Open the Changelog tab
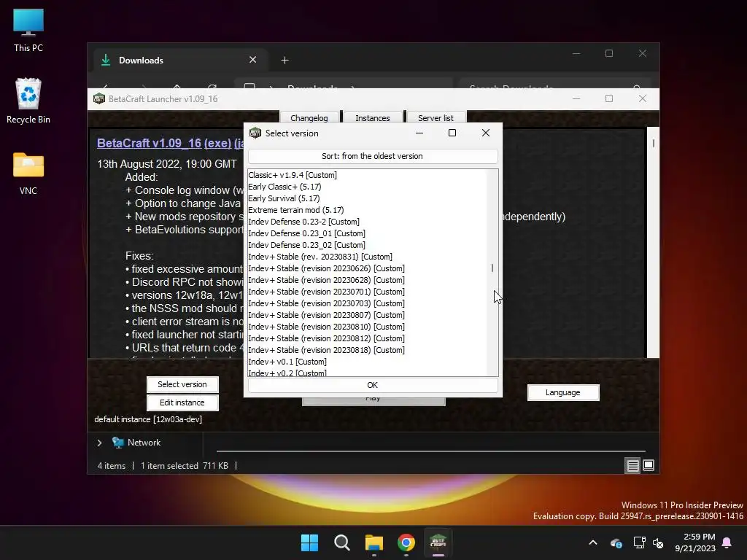 pyautogui.click(x=309, y=117)
